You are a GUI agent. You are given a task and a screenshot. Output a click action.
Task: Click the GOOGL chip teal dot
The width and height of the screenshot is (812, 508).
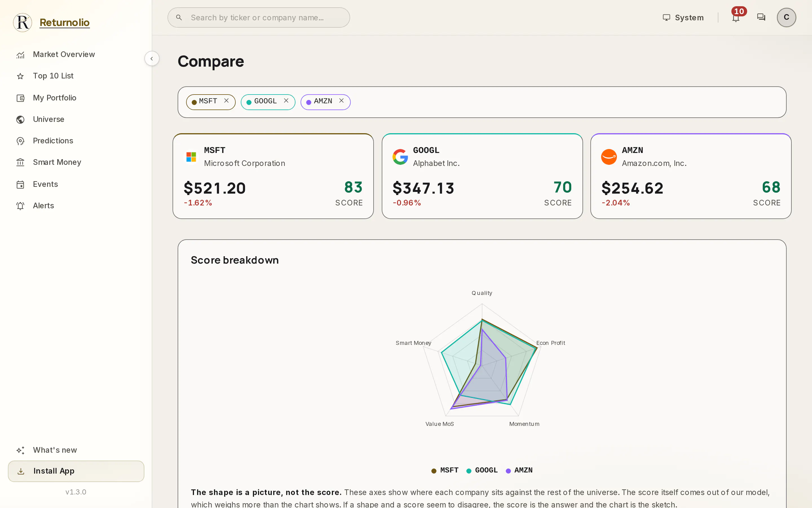249,102
